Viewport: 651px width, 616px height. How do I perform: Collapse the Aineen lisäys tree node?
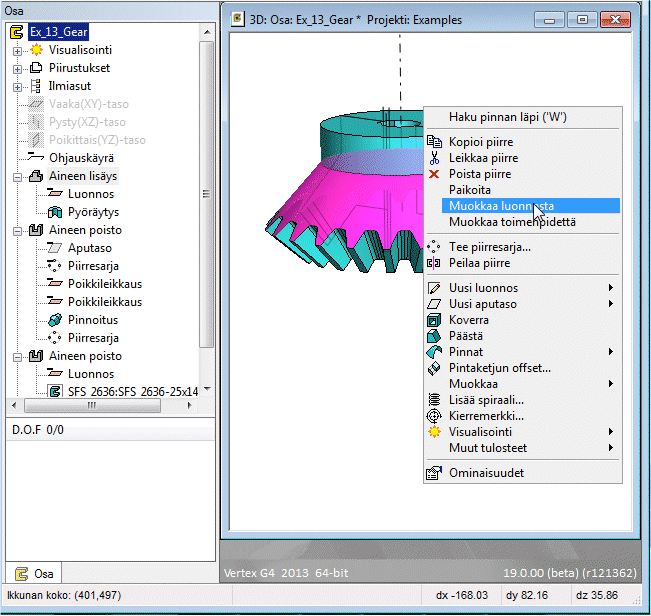(17, 176)
